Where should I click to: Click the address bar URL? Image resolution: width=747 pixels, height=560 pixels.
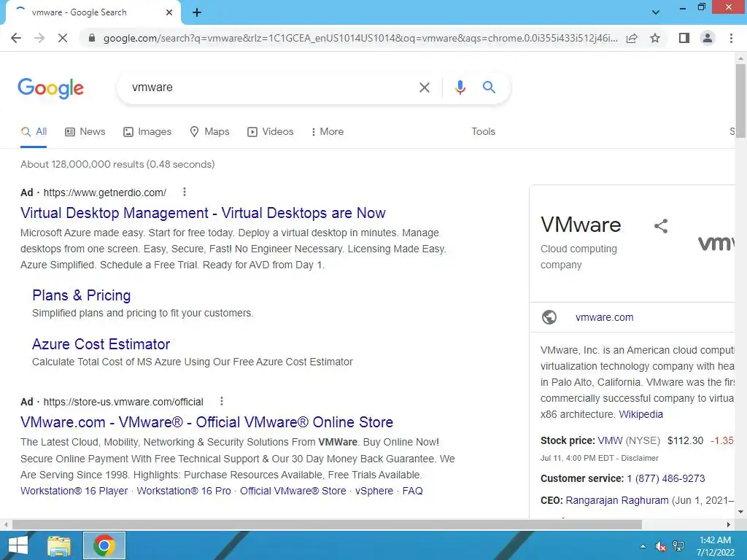(360, 38)
